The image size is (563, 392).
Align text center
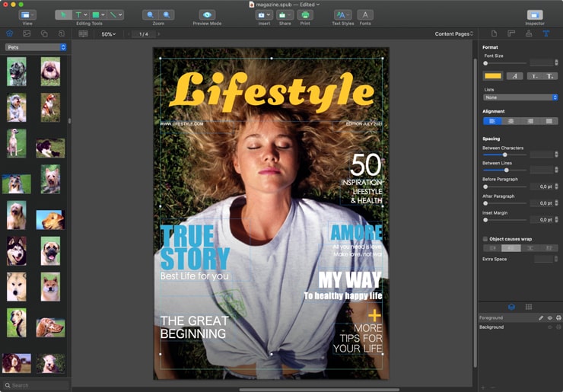[511, 121]
